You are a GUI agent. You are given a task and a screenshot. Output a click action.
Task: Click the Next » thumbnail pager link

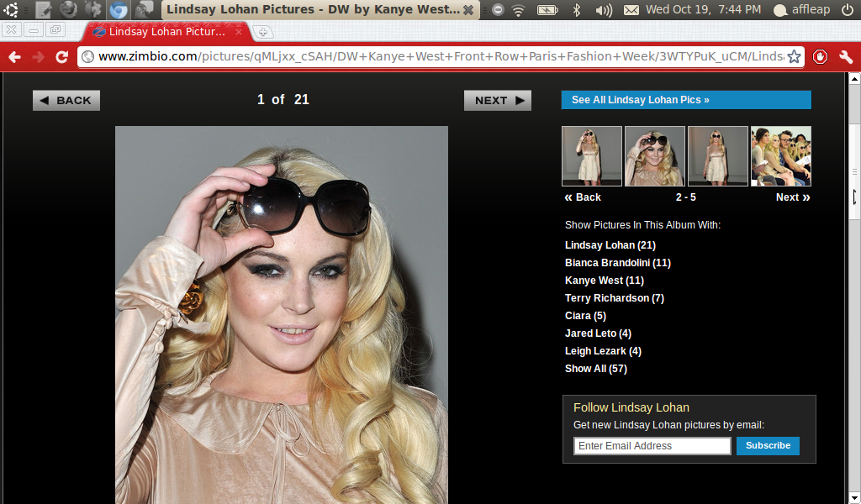click(x=793, y=197)
